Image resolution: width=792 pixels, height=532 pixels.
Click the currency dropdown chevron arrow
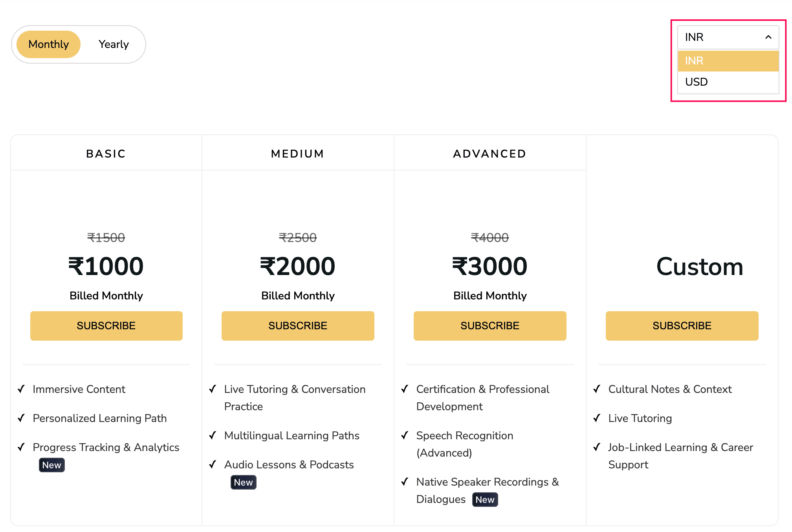tap(768, 37)
